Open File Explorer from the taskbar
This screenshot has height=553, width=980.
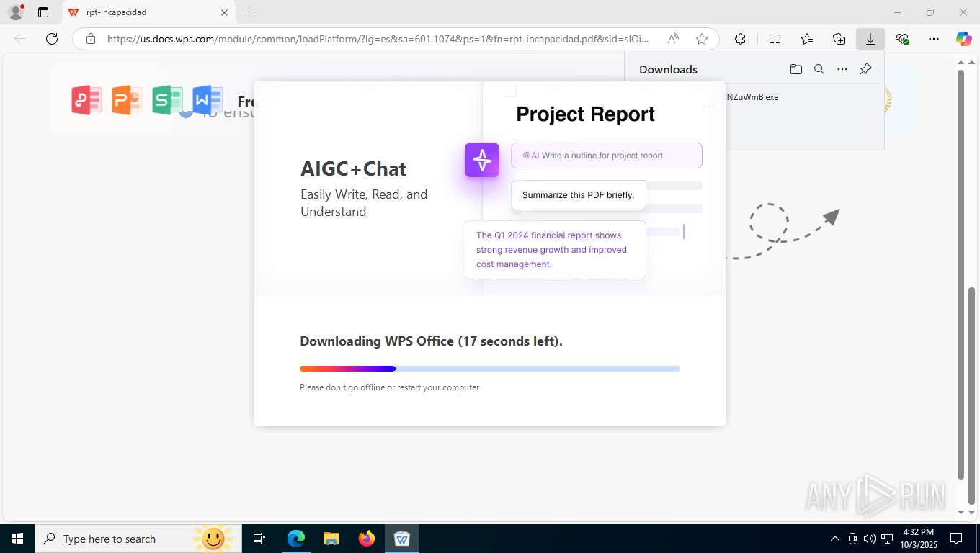pos(331,539)
